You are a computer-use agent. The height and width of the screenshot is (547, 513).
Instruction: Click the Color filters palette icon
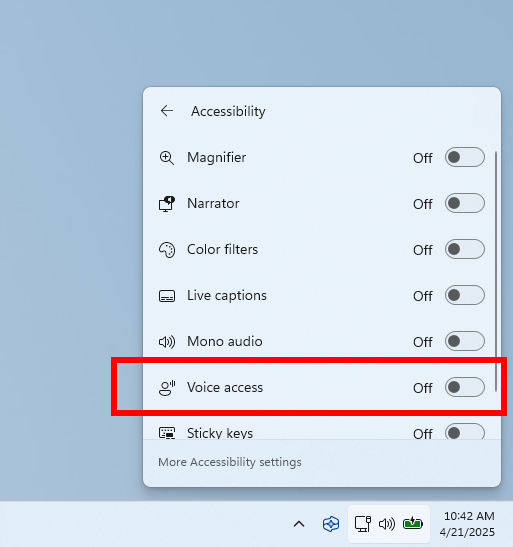coord(167,250)
